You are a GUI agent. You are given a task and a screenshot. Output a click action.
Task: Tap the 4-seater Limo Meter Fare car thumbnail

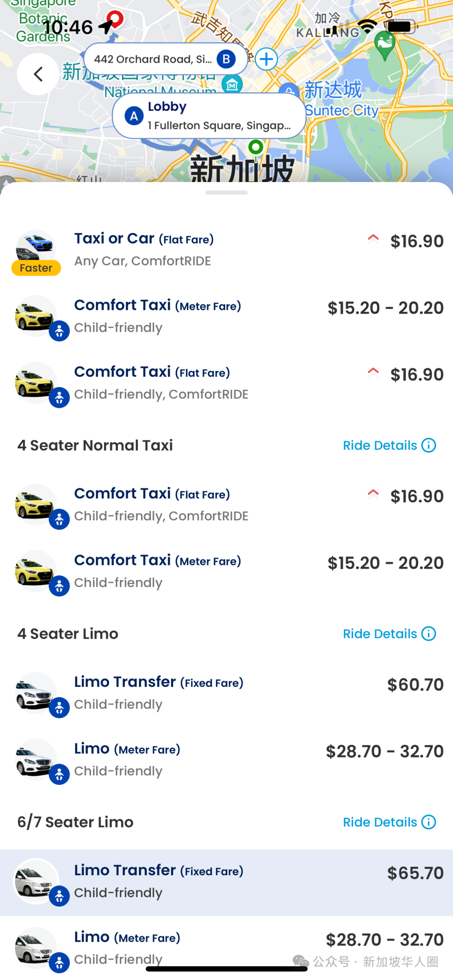36,760
